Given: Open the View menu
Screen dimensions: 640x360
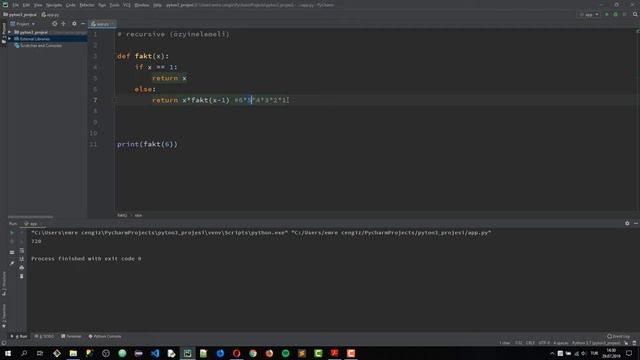Looking at the screenshot, I should (38, 5).
